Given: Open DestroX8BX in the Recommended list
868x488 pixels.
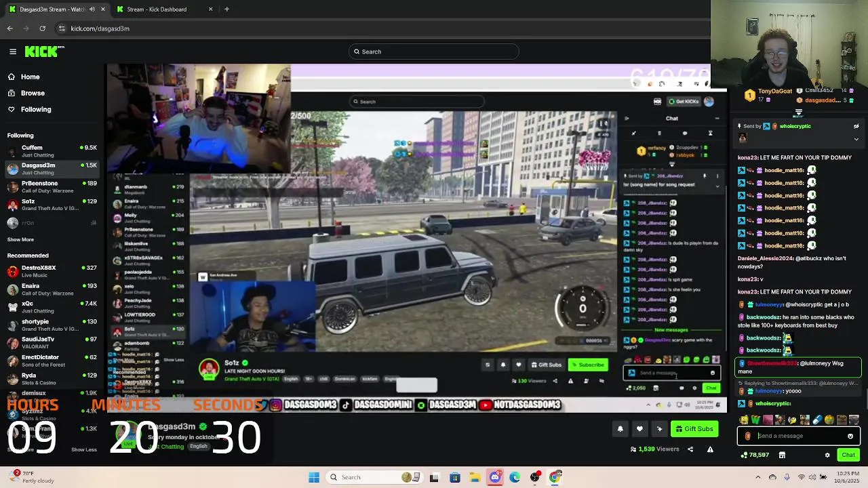Looking at the screenshot, I should click(52, 271).
